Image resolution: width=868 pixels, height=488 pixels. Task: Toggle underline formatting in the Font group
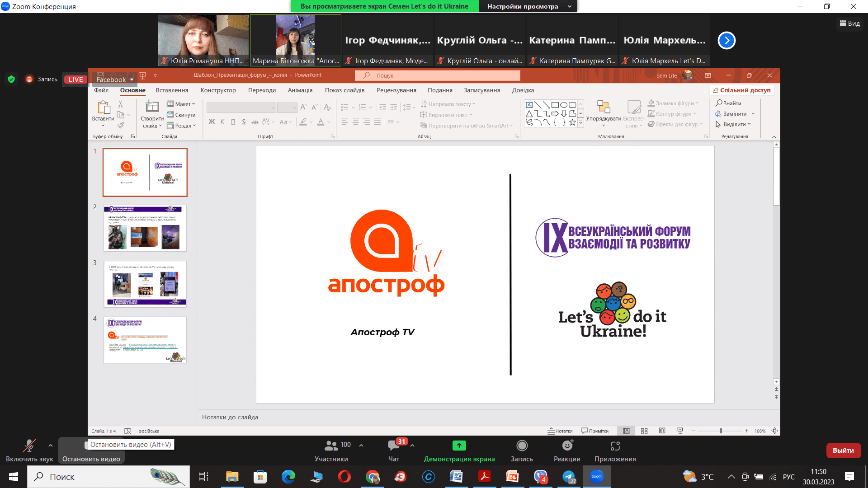tap(233, 122)
